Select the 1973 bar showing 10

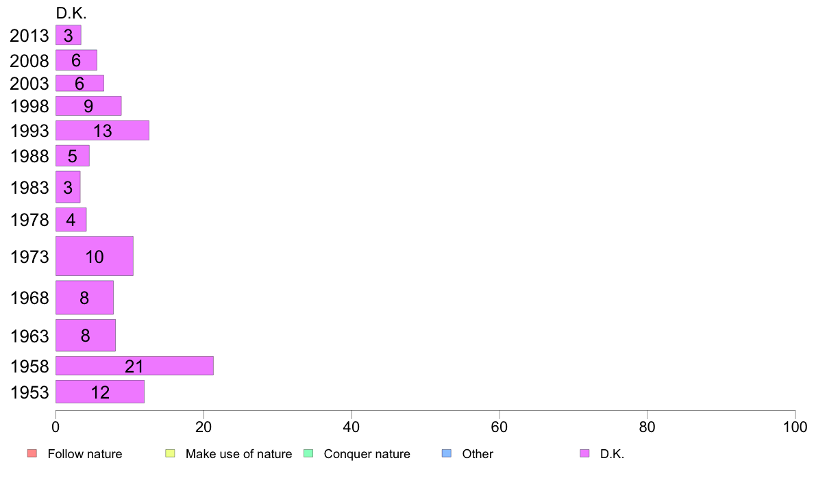(x=95, y=256)
